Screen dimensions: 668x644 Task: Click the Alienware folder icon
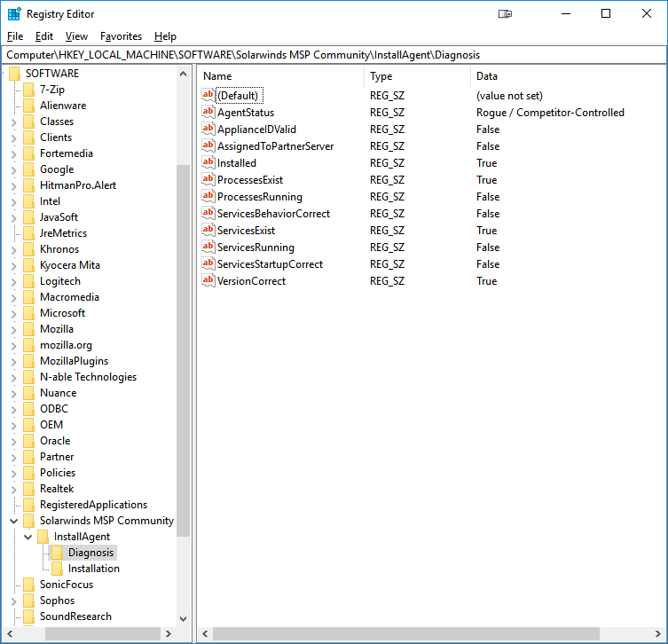pyautogui.click(x=28, y=106)
